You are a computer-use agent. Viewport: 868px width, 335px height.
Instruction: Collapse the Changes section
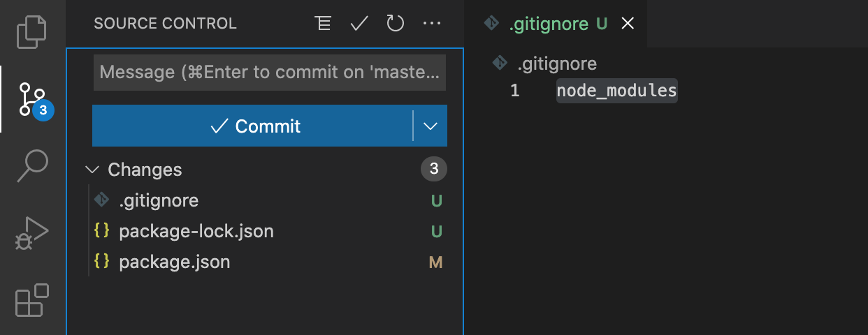[x=92, y=170]
